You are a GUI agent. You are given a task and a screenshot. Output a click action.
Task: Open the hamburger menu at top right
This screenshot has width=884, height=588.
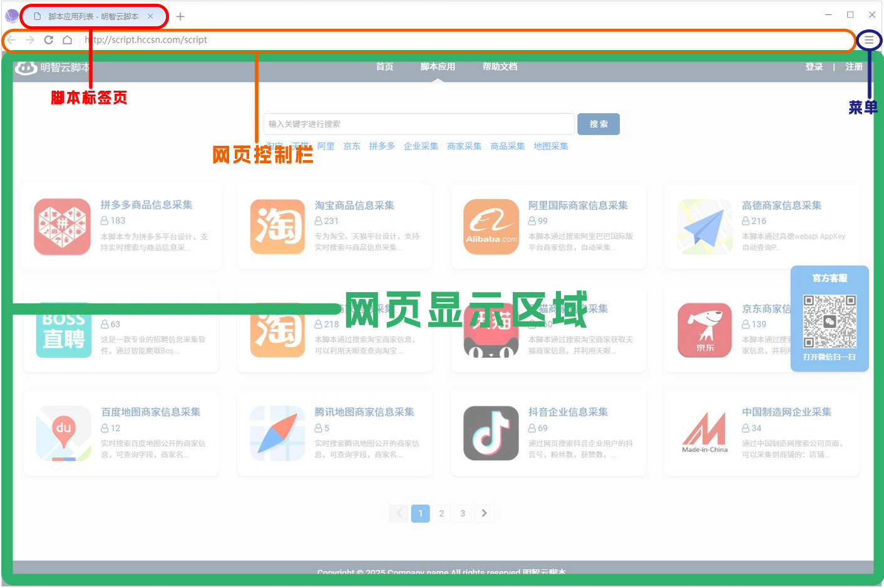pos(869,40)
